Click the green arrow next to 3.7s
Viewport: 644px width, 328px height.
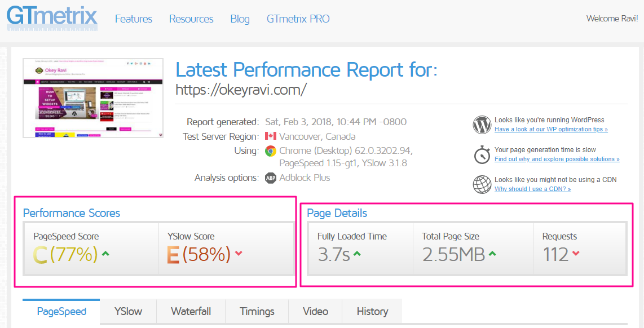click(x=357, y=254)
